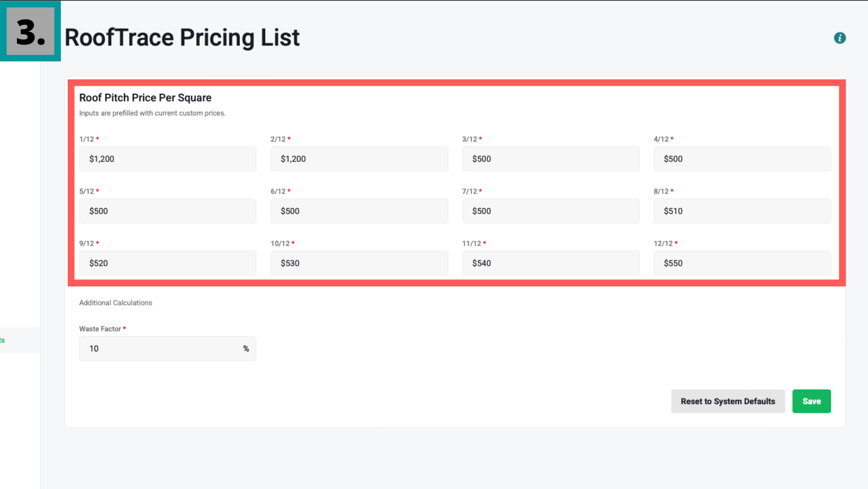Viewport: 868px width, 489px height.
Task: Click the Additional Calculations section label
Action: (x=115, y=303)
